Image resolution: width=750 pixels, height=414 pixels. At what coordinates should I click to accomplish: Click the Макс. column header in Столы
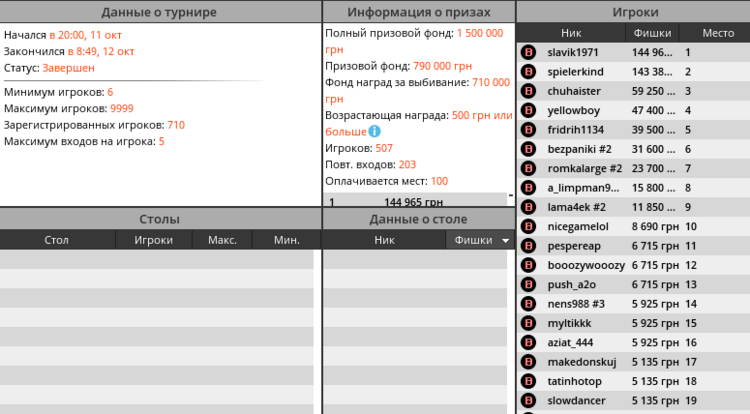click(222, 240)
